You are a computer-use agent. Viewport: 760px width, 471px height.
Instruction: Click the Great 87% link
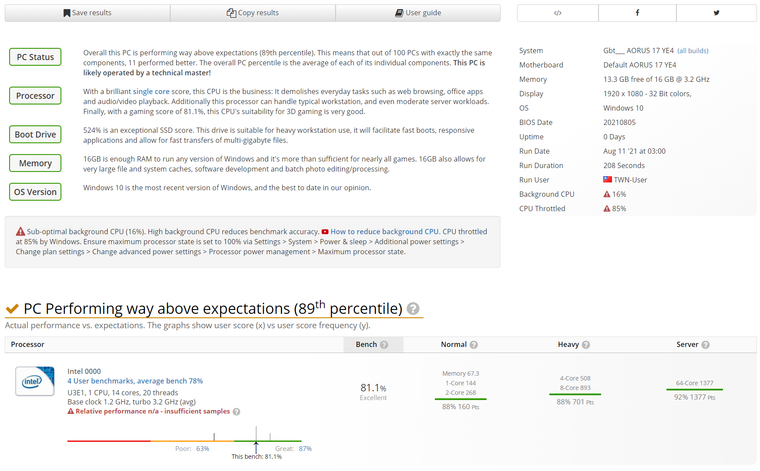[x=305, y=449]
